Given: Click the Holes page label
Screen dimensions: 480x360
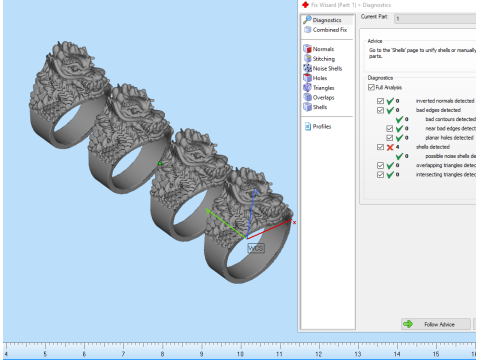Looking at the screenshot, I should point(320,78).
